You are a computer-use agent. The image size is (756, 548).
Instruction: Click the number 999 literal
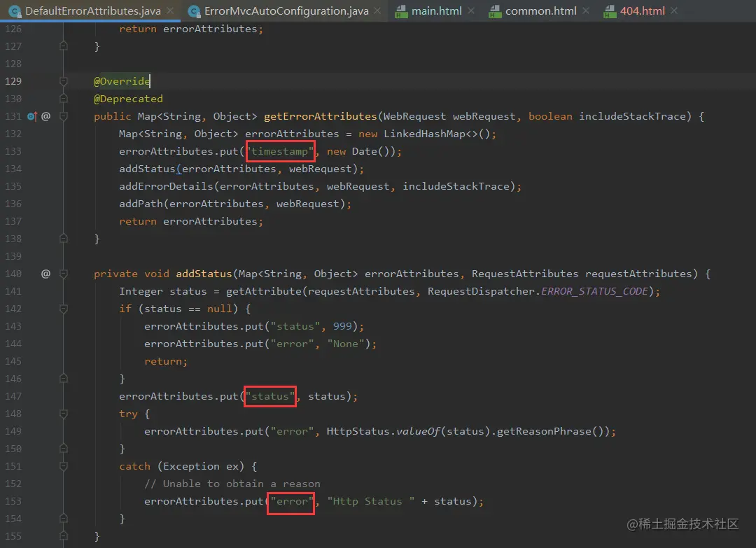click(x=342, y=326)
